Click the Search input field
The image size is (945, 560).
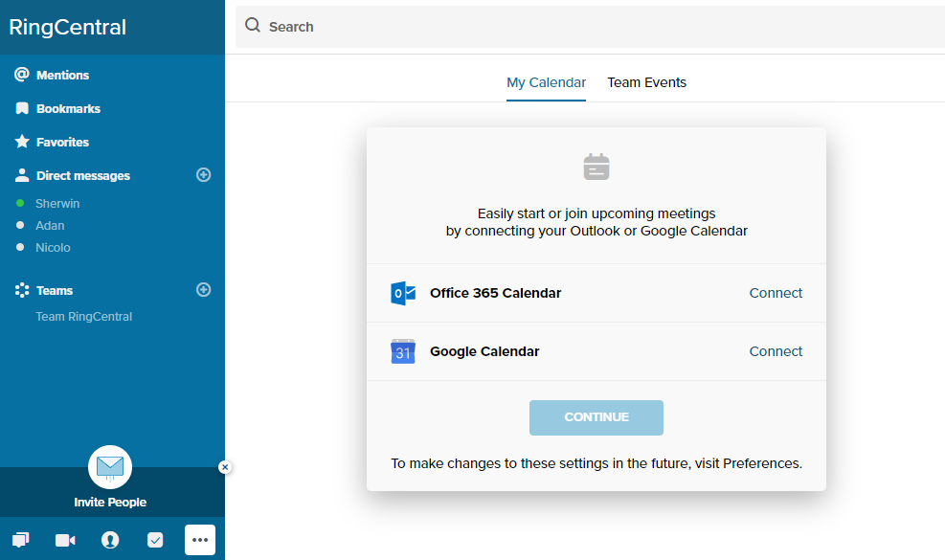pyautogui.click(x=594, y=27)
